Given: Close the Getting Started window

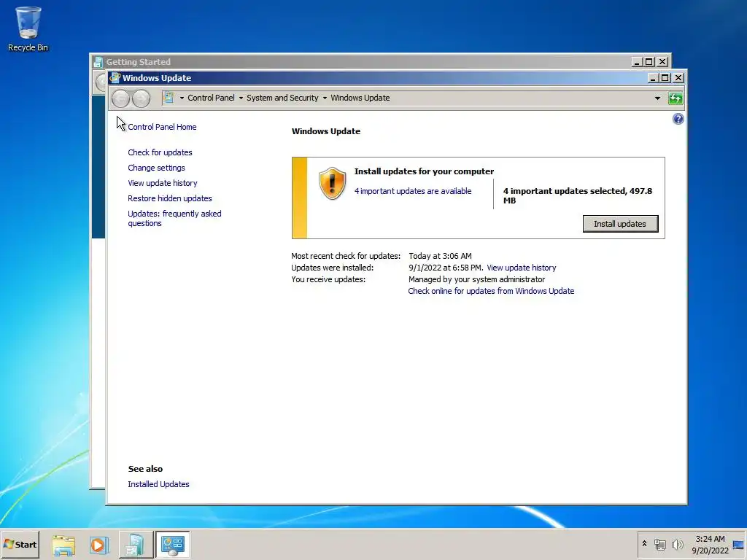Looking at the screenshot, I should [662, 62].
